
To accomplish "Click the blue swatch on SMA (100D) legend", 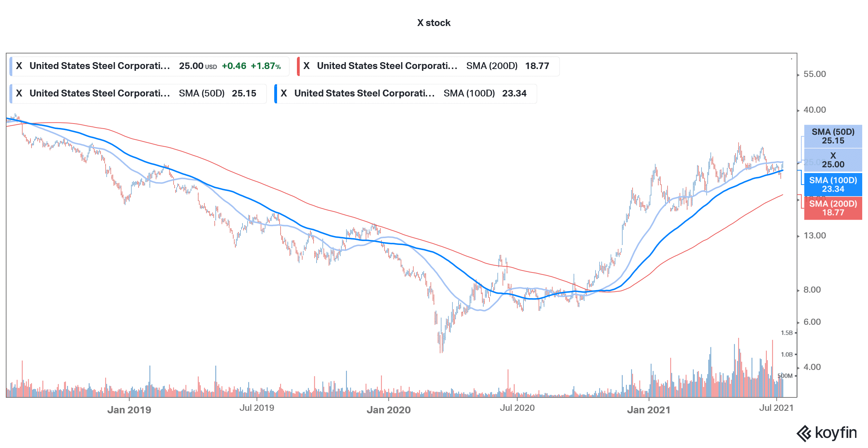I will 276,94.
